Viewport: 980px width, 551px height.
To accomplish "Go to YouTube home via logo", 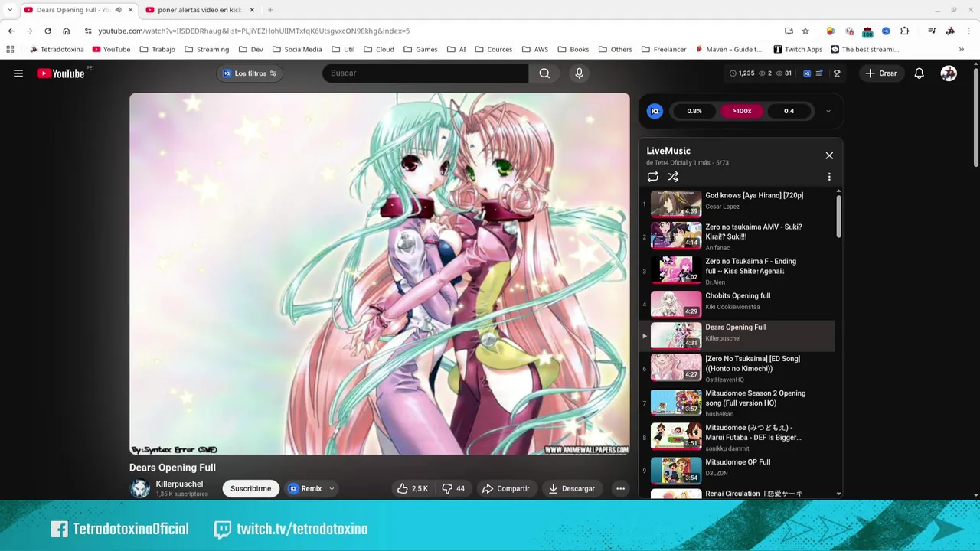I will (60, 73).
